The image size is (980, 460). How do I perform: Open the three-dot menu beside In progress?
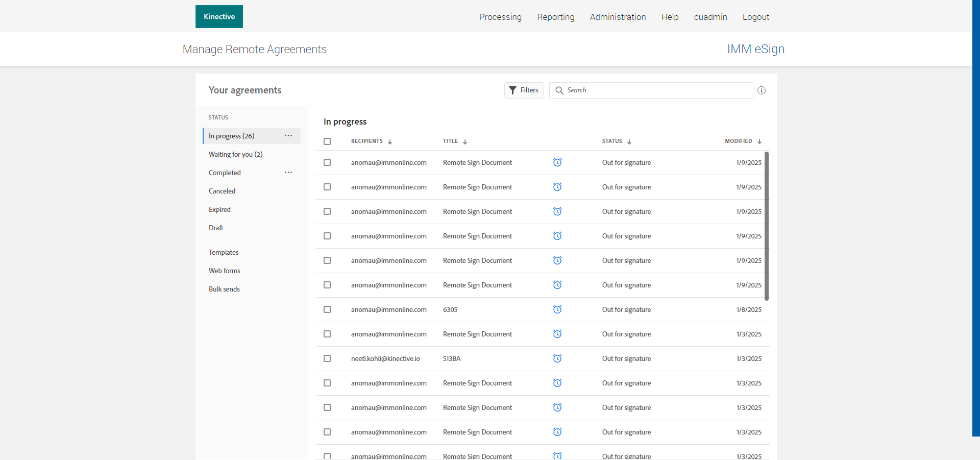click(288, 136)
